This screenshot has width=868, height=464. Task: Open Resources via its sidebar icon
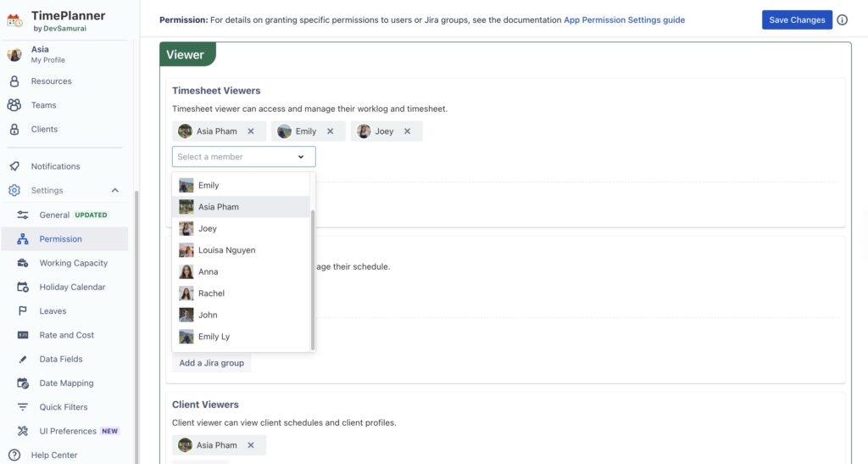(x=14, y=81)
